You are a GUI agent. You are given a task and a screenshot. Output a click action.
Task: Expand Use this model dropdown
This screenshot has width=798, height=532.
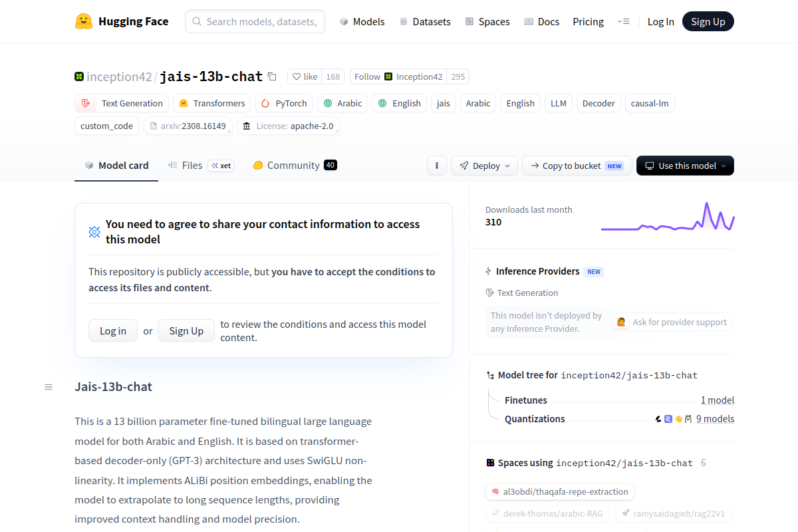click(x=685, y=166)
